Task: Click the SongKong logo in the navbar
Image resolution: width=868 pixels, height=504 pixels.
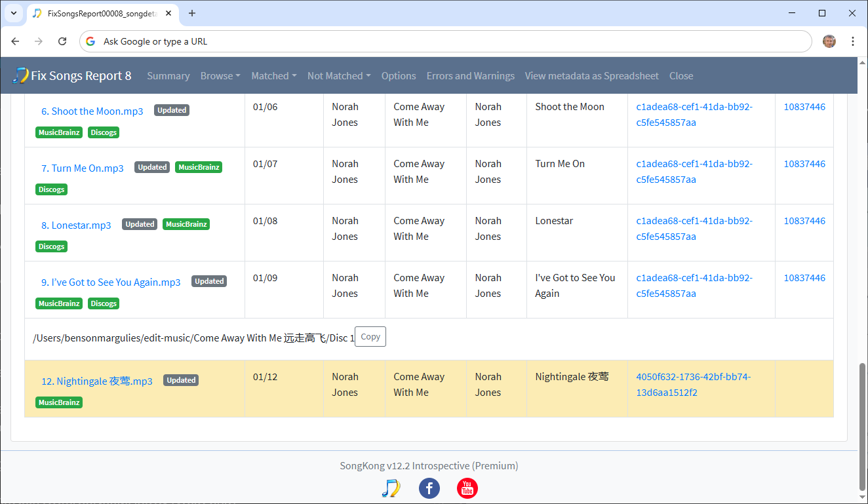Action: coord(20,75)
